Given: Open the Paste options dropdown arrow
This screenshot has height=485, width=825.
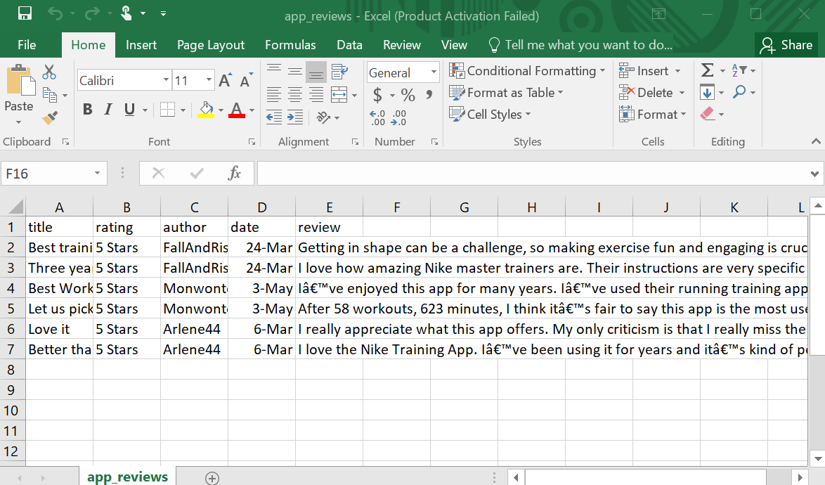Looking at the screenshot, I should tap(18, 123).
